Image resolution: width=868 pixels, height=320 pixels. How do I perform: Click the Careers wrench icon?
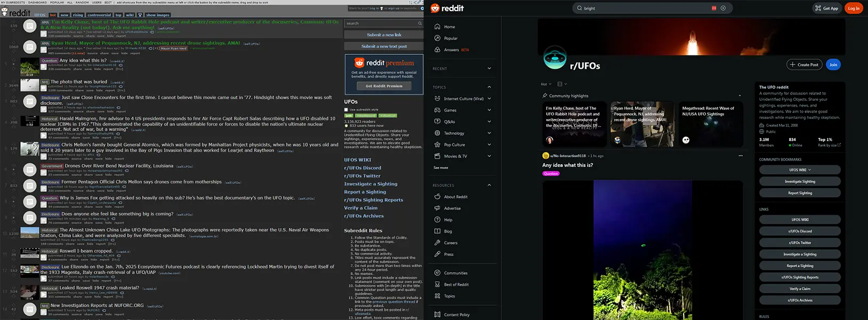[x=437, y=243]
